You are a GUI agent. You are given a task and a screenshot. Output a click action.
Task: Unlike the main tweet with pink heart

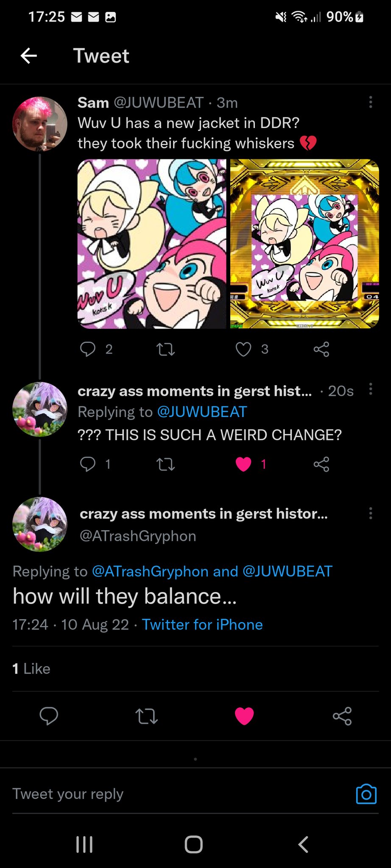(244, 716)
